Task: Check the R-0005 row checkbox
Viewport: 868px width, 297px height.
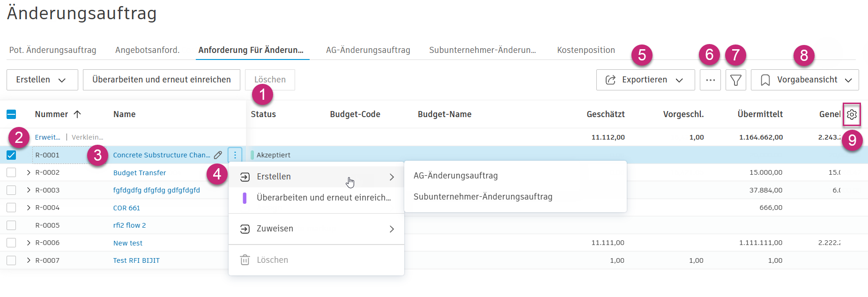Action: pyautogui.click(x=11, y=225)
